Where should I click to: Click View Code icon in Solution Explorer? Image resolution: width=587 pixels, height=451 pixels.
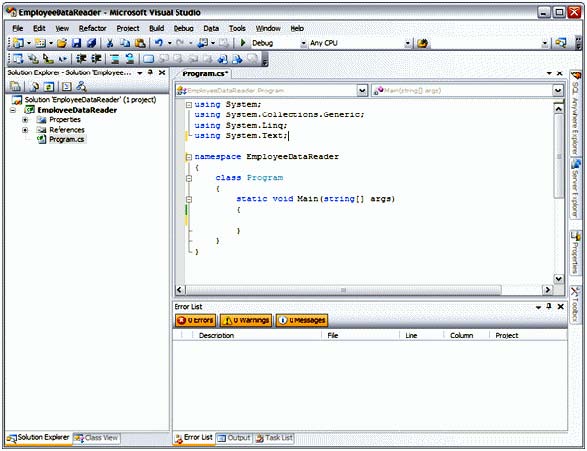(x=67, y=86)
